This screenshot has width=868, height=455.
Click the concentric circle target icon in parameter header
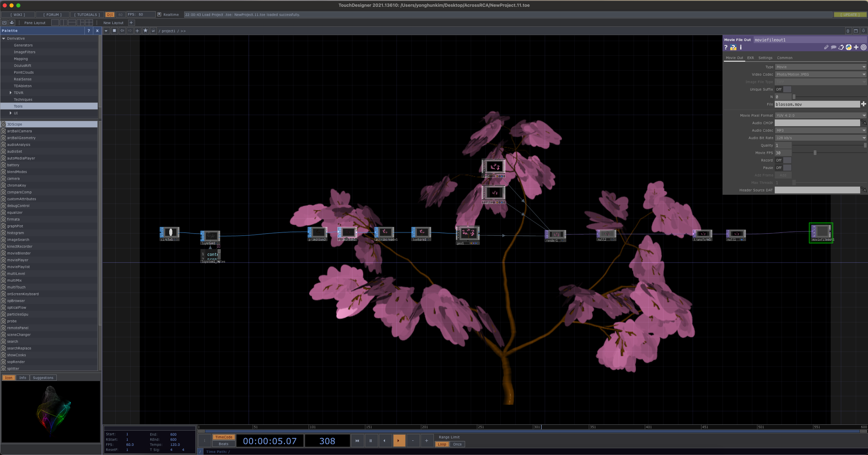863,47
